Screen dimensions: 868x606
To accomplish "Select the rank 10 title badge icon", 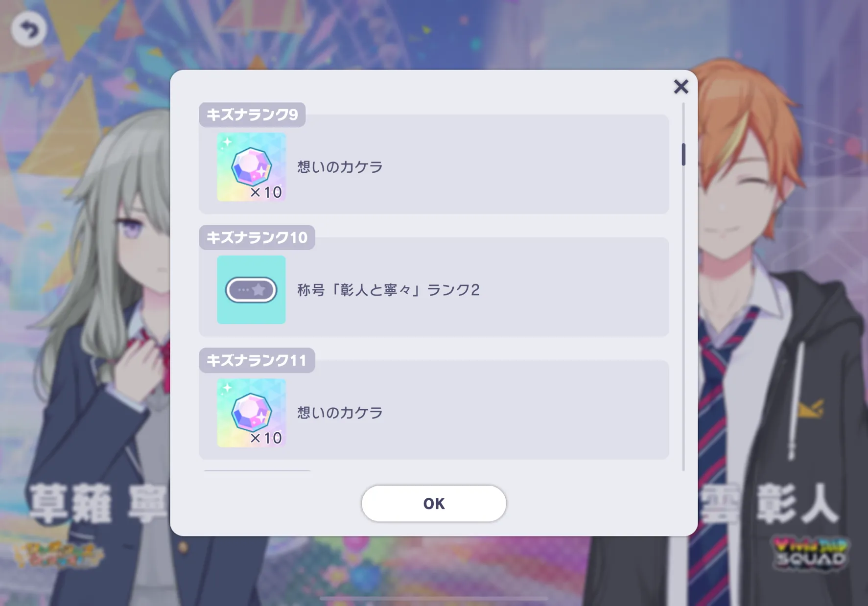I will coord(251,290).
